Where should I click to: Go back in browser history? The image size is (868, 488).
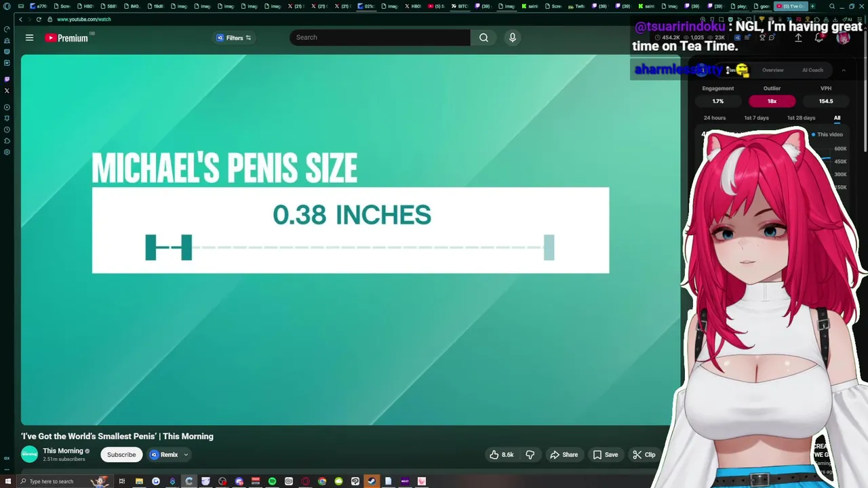20,19
